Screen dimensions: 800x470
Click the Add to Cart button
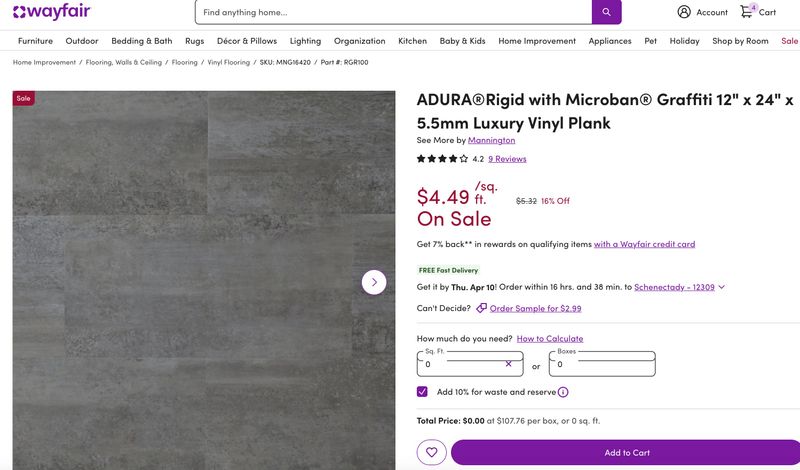pos(627,452)
